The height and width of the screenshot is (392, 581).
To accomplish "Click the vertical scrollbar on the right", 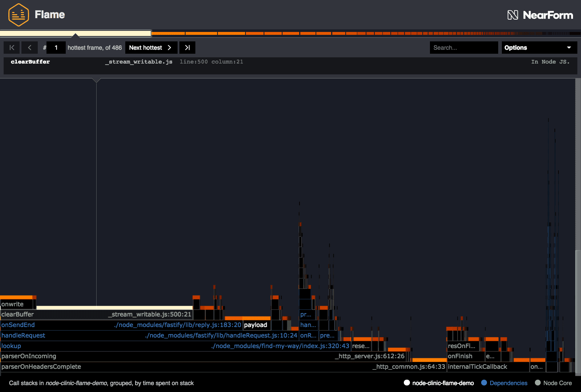I will pyautogui.click(x=578, y=309).
